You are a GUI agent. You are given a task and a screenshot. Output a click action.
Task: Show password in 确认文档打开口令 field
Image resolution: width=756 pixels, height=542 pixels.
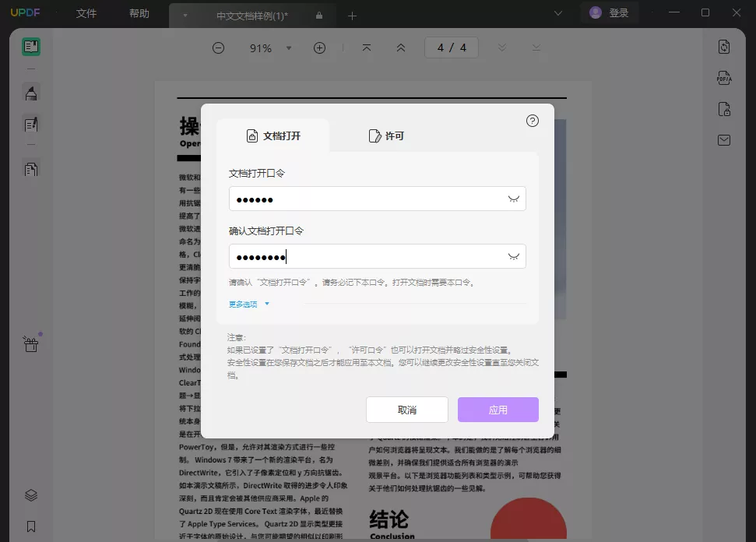(x=514, y=256)
